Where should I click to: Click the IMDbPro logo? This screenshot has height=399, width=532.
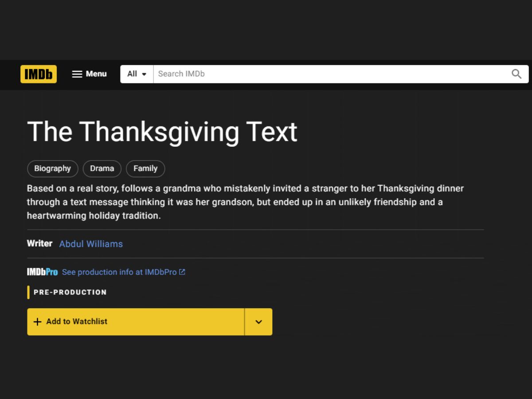42,272
